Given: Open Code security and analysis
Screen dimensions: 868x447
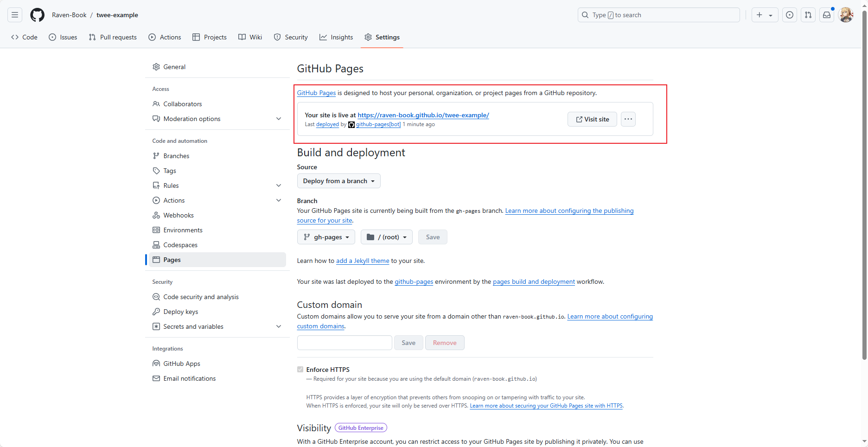Looking at the screenshot, I should tap(217, 297).
